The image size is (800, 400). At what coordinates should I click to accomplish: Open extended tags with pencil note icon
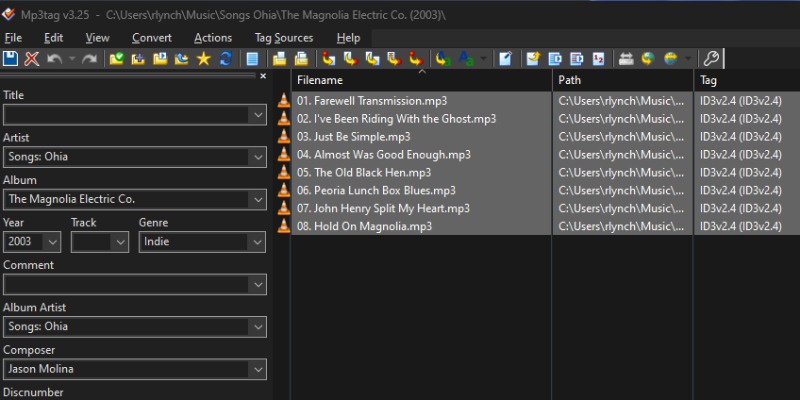505,59
